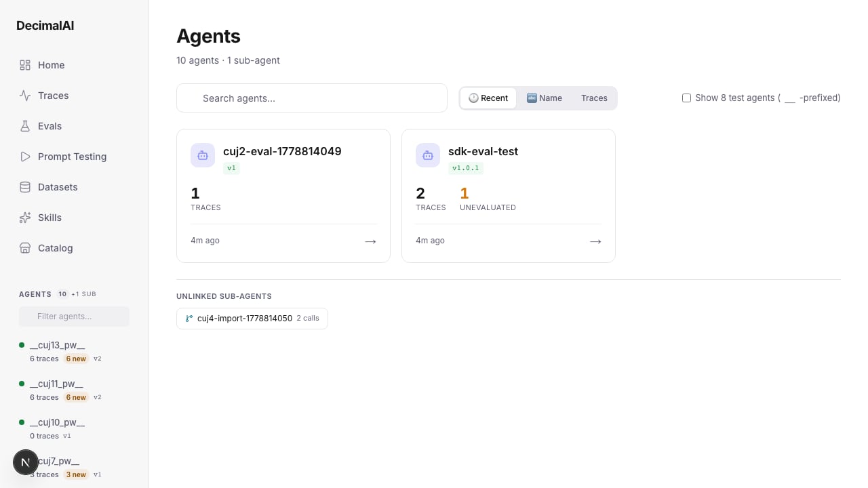Focus the Search agents field
The width and height of the screenshot is (868, 488).
pyautogui.click(x=312, y=98)
